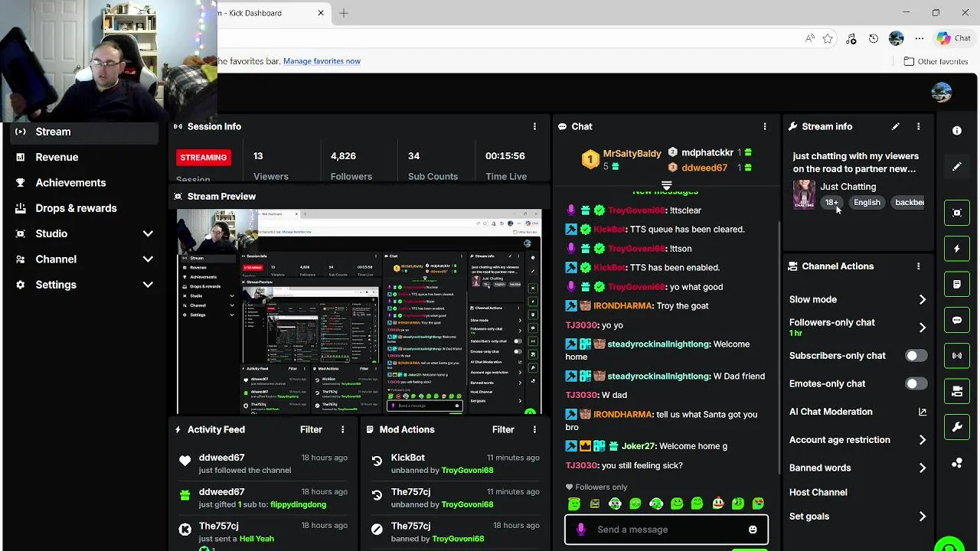Open Stream info panel three-dot menu
The image size is (980, 551).
click(x=918, y=126)
